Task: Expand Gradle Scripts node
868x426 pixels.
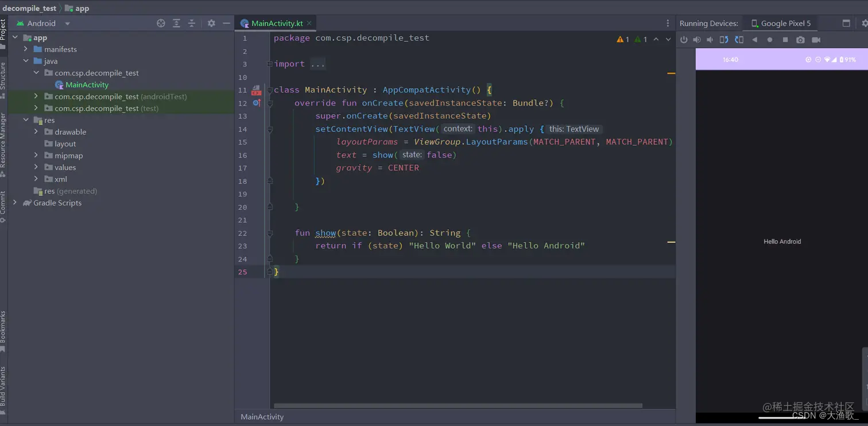Action: pyautogui.click(x=15, y=203)
